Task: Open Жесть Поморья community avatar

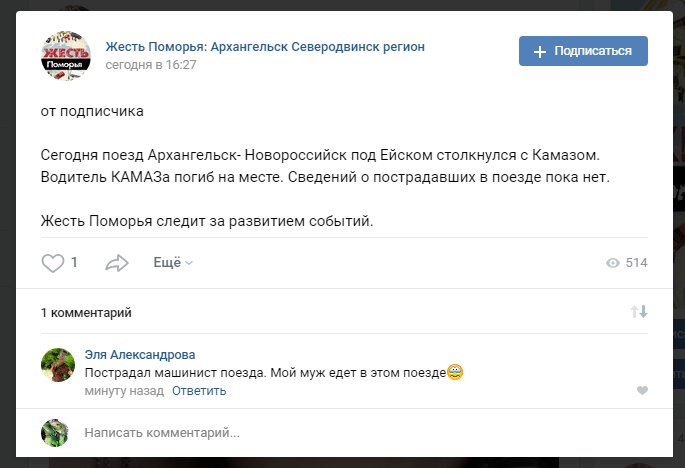Action: tap(65, 55)
